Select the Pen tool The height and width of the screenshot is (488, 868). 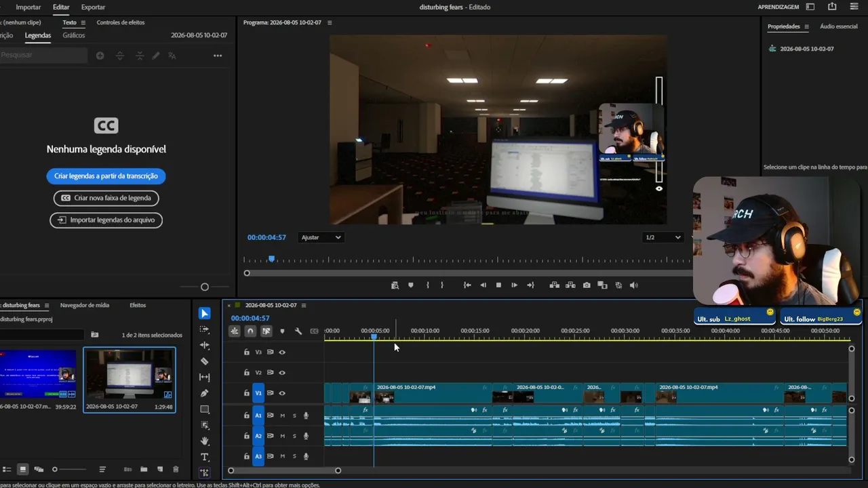pyautogui.click(x=205, y=393)
